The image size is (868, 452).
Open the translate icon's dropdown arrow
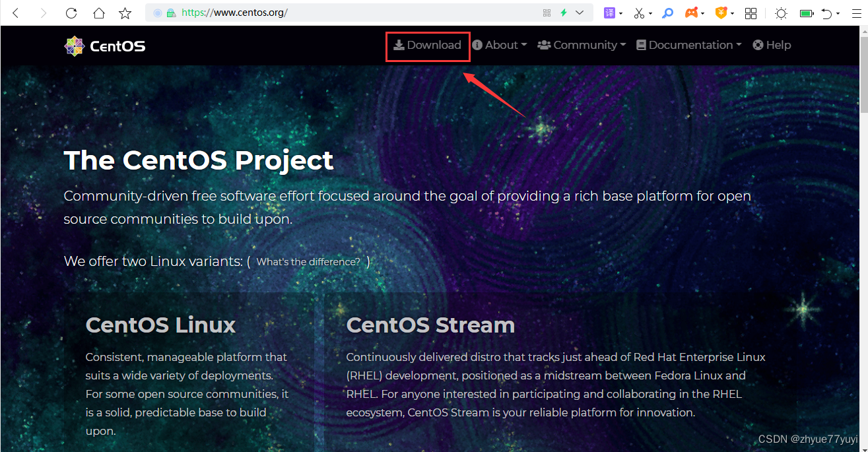point(621,13)
